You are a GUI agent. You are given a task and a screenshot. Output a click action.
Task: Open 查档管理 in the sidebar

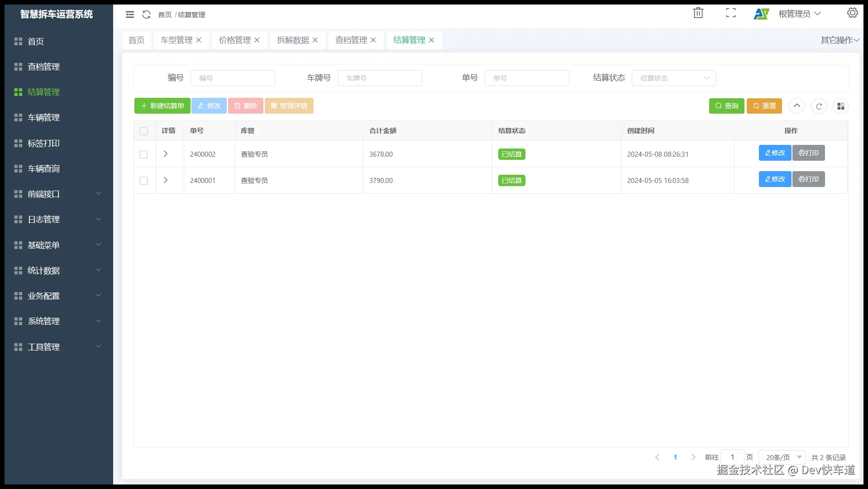(59, 67)
